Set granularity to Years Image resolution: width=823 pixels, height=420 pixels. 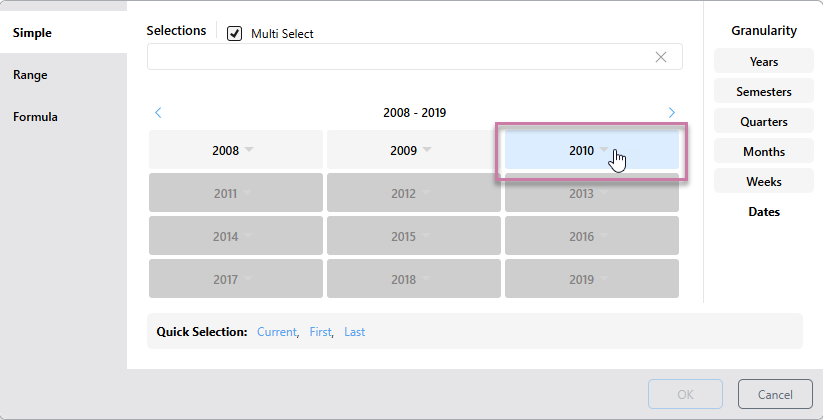tap(764, 62)
